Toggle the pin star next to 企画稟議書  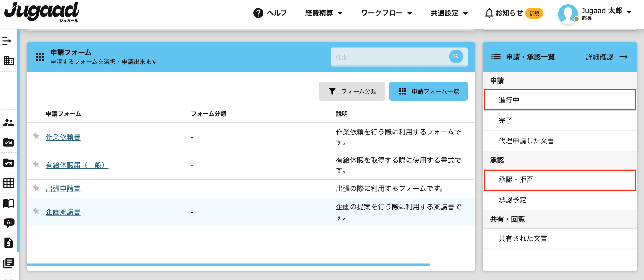(x=36, y=211)
